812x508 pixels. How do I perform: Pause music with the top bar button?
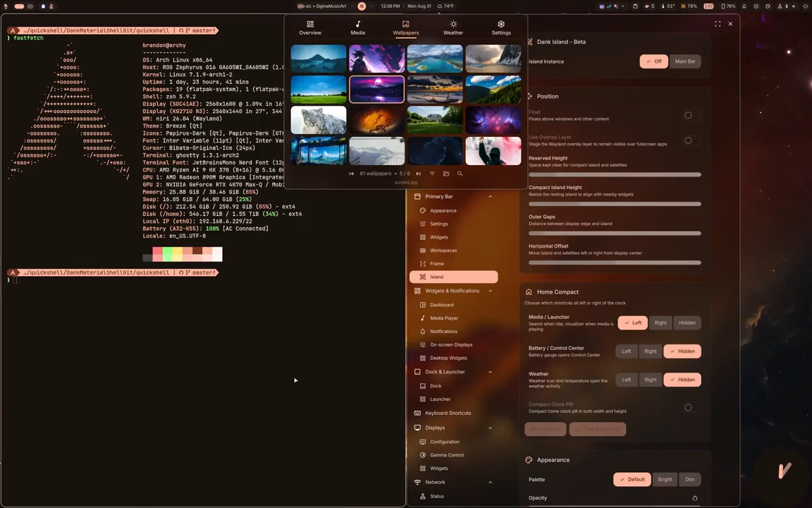362,6
